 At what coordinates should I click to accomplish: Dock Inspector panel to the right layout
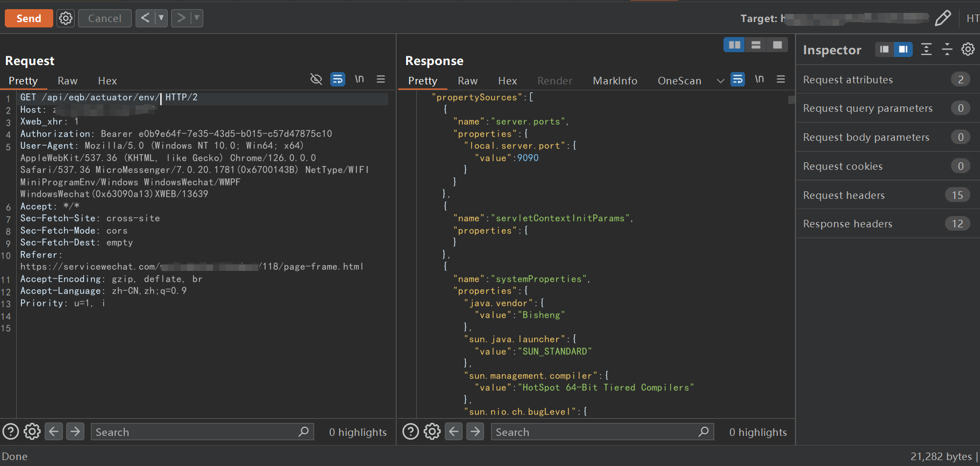903,49
